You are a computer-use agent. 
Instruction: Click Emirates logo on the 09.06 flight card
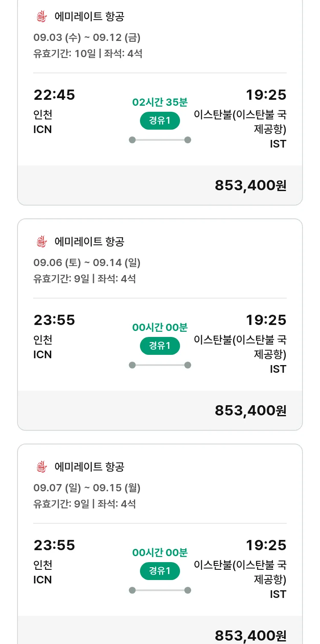(41, 242)
